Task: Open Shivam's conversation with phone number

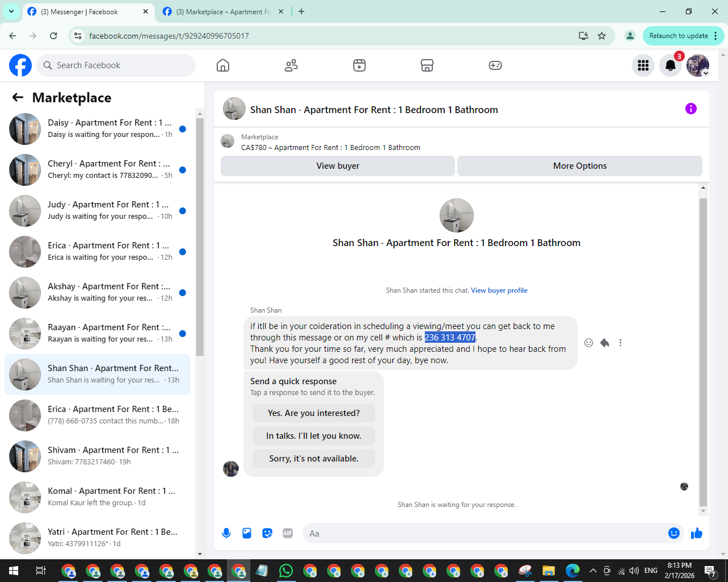Action: coord(97,456)
